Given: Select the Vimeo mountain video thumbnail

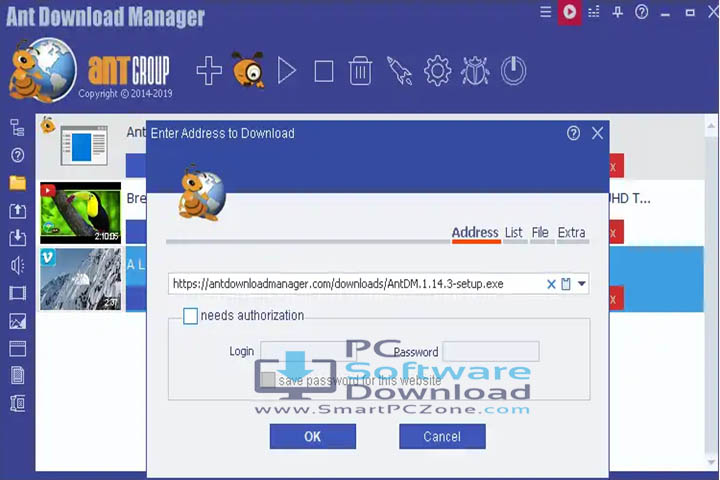Looking at the screenshot, I should (80, 279).
